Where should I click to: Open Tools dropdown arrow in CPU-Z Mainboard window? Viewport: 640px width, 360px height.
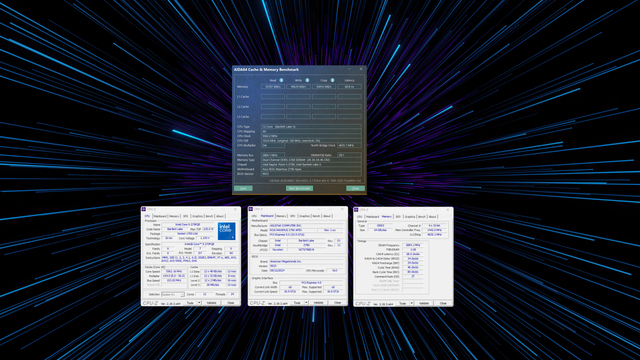[x=306, y=303]
